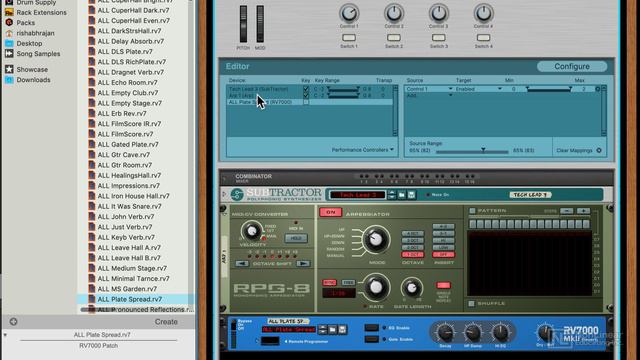Turn the Combinator Control 4 knob

click(x=484, y=13)
